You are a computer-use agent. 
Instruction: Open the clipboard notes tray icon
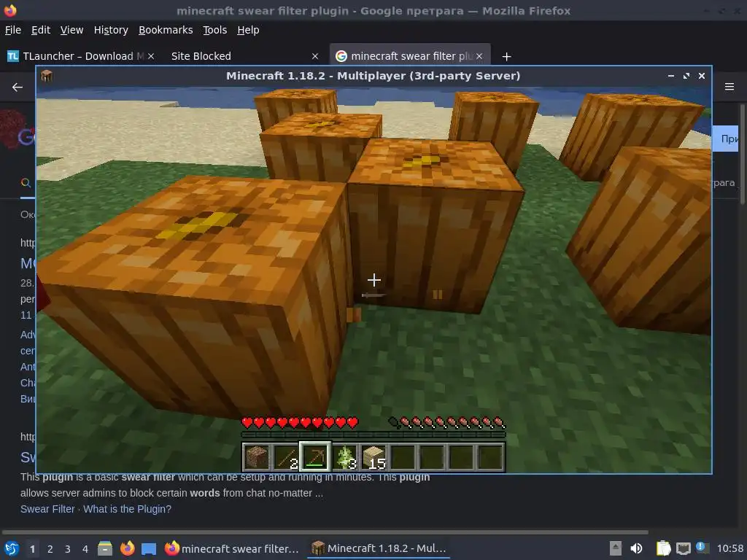tap(663, 548)
